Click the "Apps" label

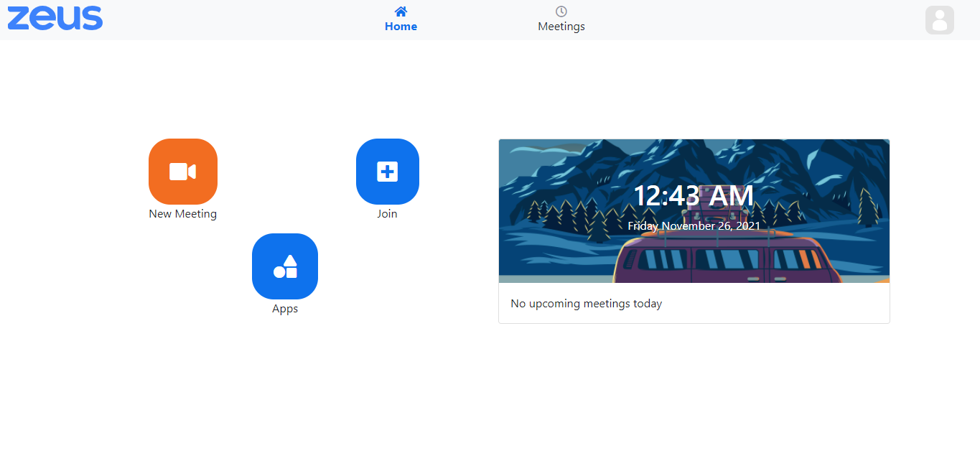coord(285,309)
